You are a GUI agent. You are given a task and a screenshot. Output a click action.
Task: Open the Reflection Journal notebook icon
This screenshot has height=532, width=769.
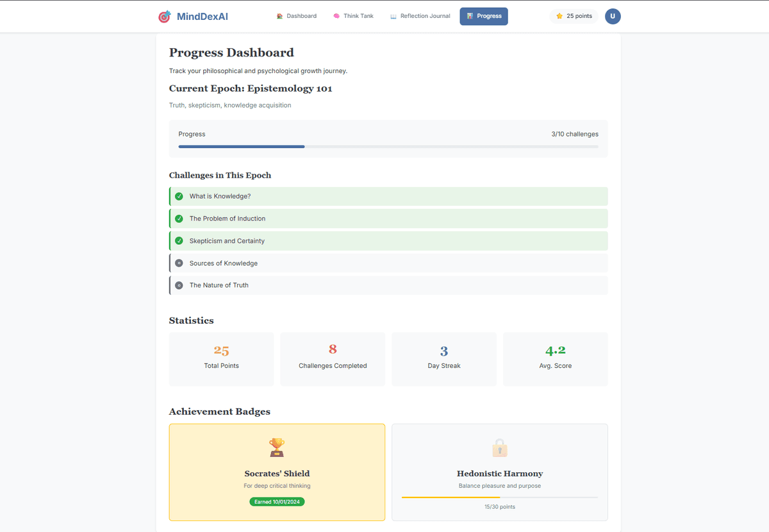(x=393, y=15)
